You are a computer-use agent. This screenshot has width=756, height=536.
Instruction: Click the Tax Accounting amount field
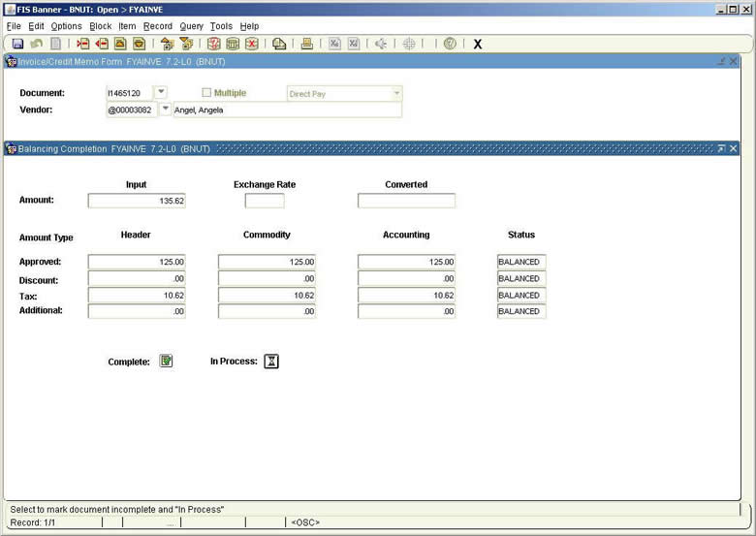point(406,295)
